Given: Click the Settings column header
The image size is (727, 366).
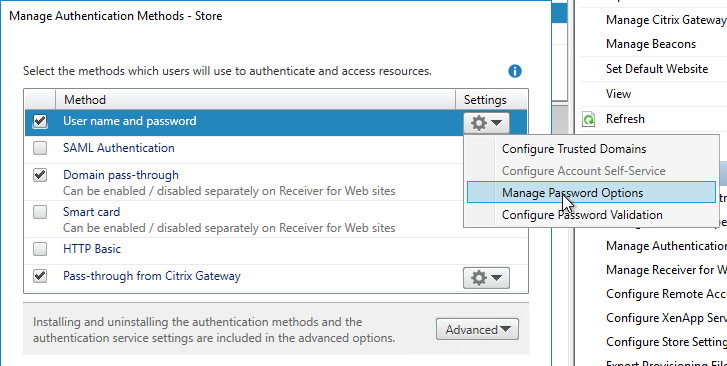Looking at the screenshot, I should coord(485,100).
